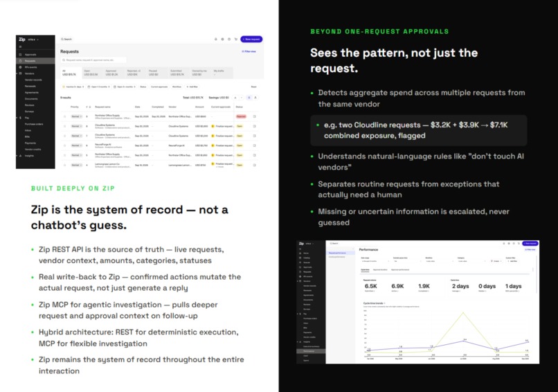
Task: Expand the Vendors section in Requests screenshot sidebar
Action: pyautogui.click(x=17, y=73)
